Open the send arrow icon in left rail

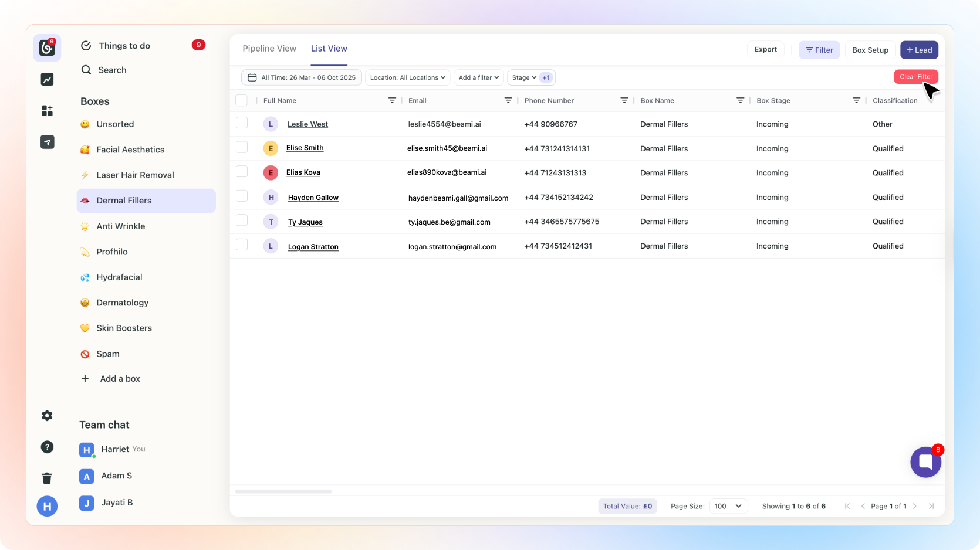coord(47,142)
